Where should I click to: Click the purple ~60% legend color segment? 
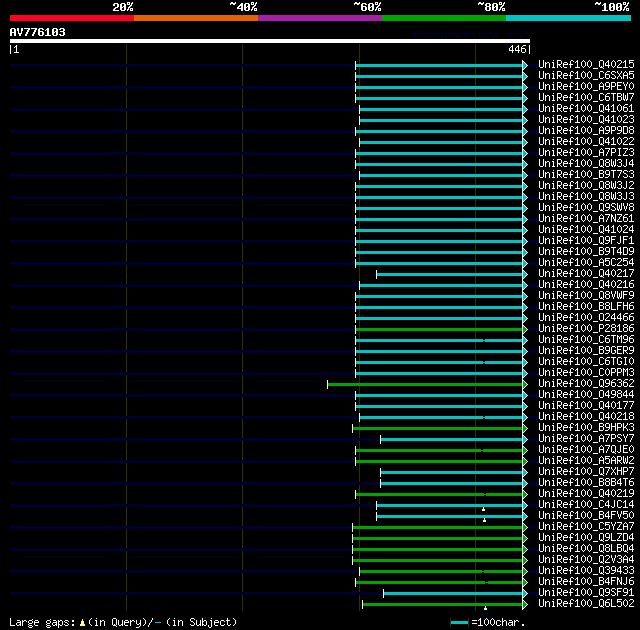(320, 18)
